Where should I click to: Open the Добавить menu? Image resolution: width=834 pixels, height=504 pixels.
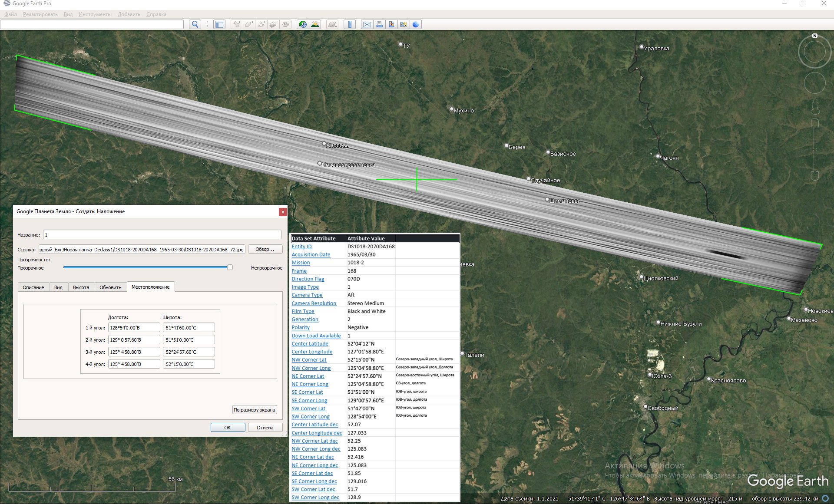click(129, 14)
